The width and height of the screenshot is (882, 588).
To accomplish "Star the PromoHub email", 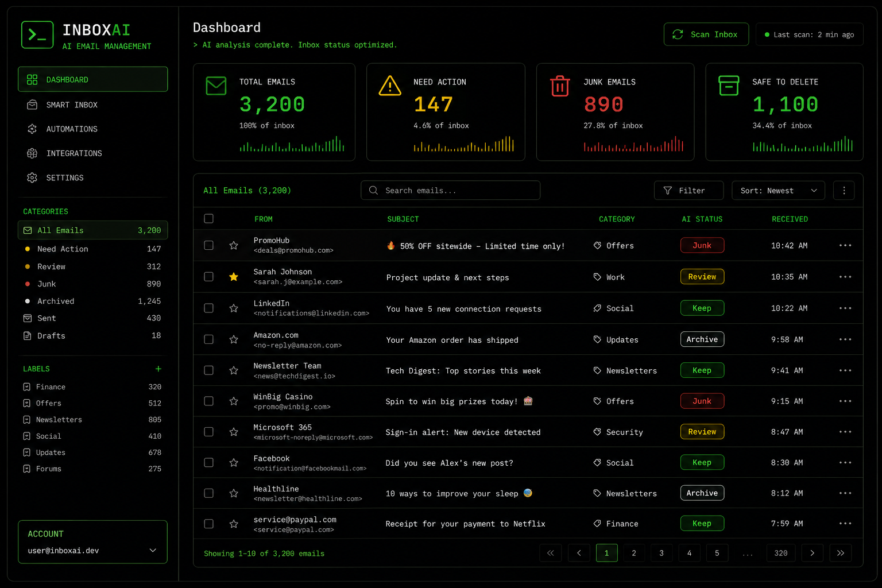I will 234,246.
